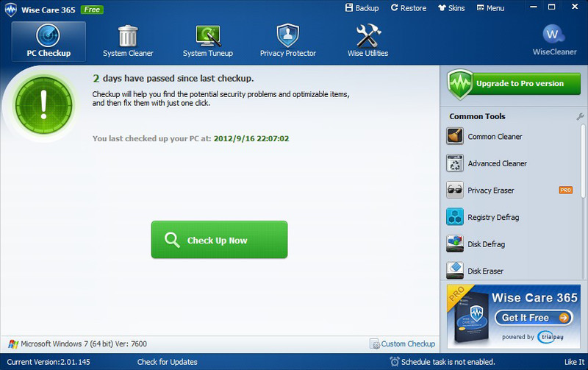Click Restore in the title bar

click(x=409, y=8)
